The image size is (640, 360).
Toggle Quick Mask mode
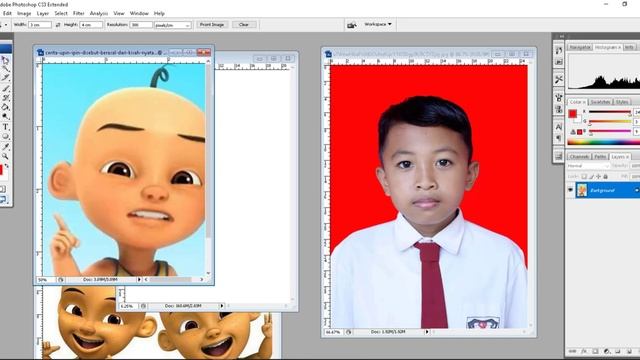(3, 189)
